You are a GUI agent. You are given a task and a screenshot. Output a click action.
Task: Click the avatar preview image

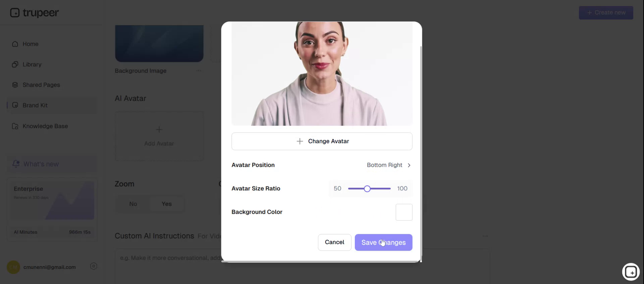tap(322, 74)
